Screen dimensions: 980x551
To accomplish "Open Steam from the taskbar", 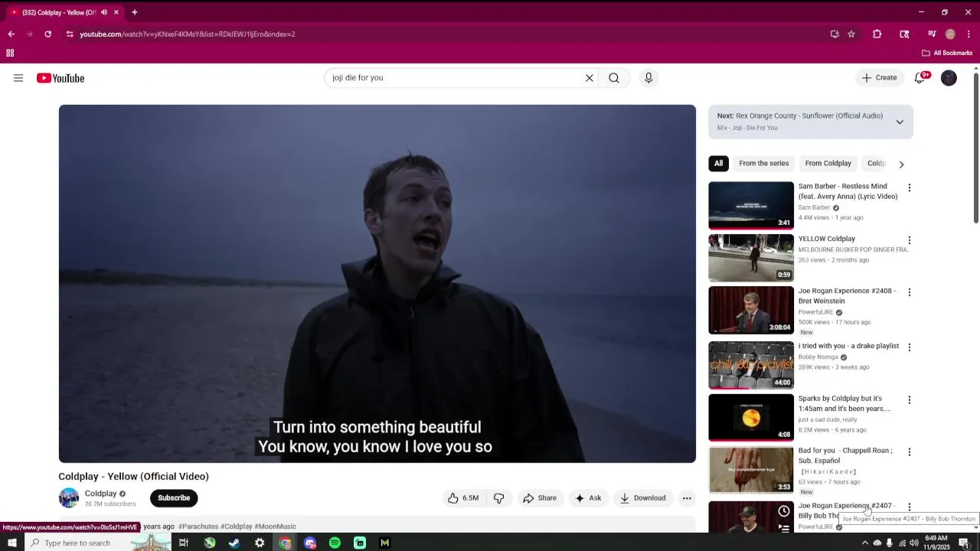I will (x=234, y=543).
